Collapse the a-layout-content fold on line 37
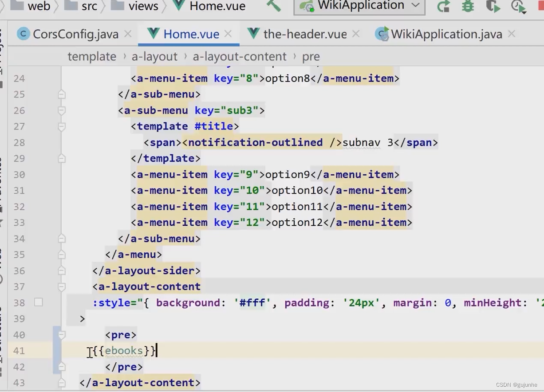The image size is (544, 392). coord(62,287)
